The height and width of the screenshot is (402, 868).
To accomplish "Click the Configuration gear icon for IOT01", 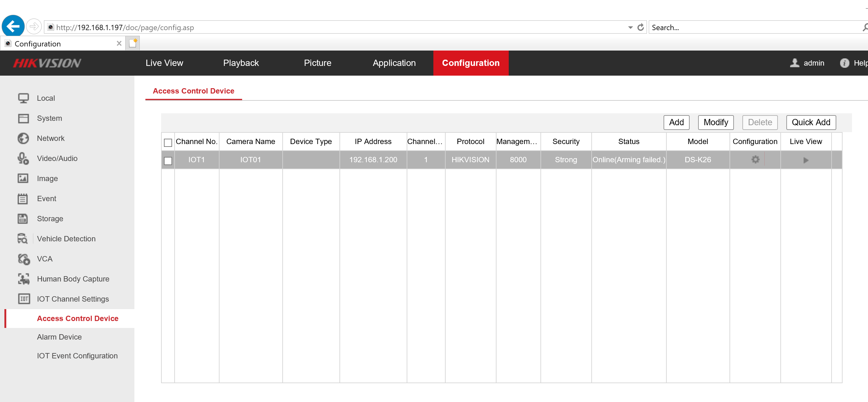I will point(755,159).
